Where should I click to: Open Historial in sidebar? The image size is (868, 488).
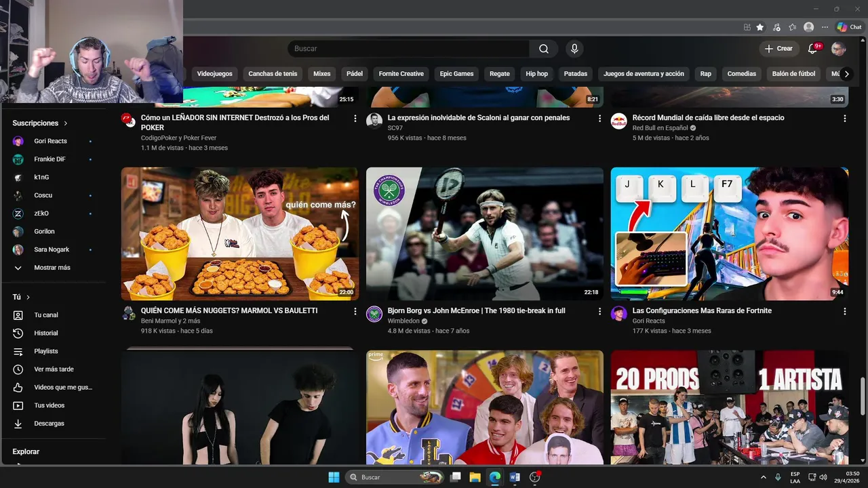pos(53,333)
